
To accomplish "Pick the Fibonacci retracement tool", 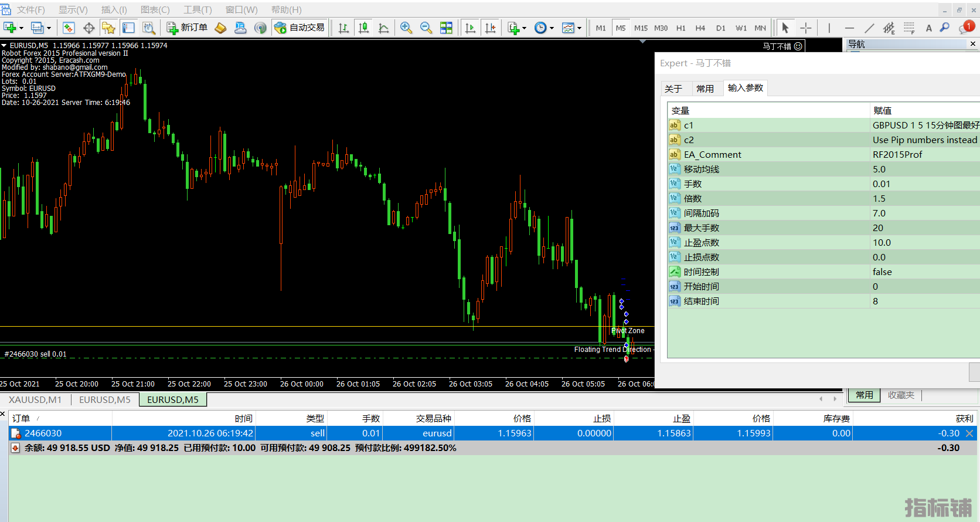I will [x=909, y=28].
